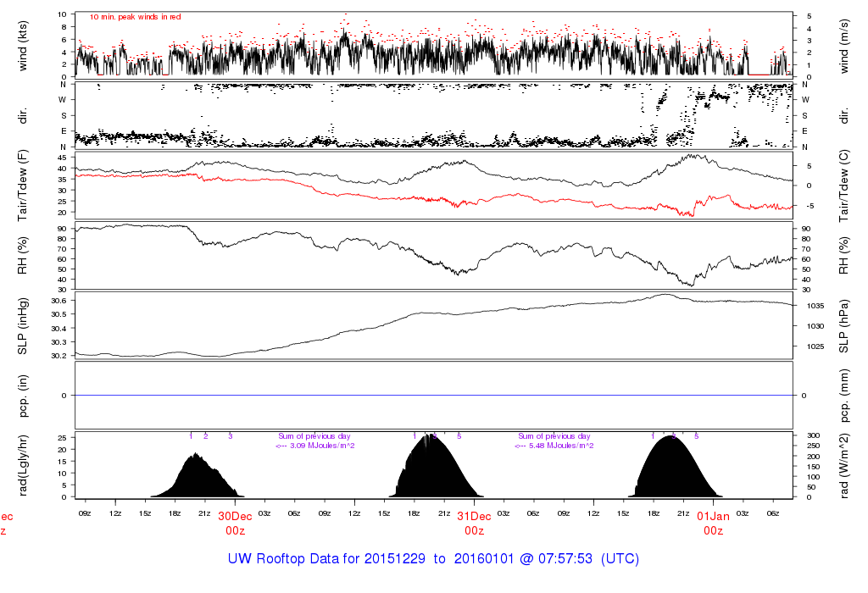This screenshot has width=868, height=593.
Task: Click the '10 min. peak winds in red' legend
Action: point(136,17)
